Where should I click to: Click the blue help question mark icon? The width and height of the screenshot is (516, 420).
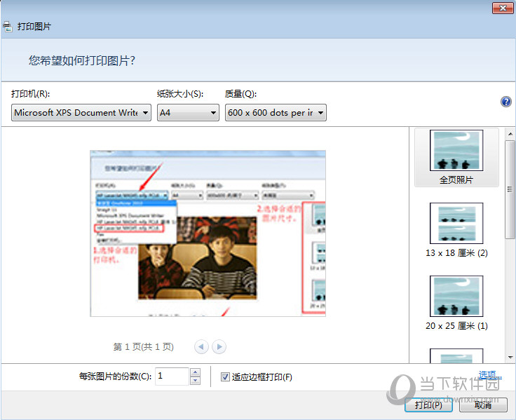coord(505,102)
